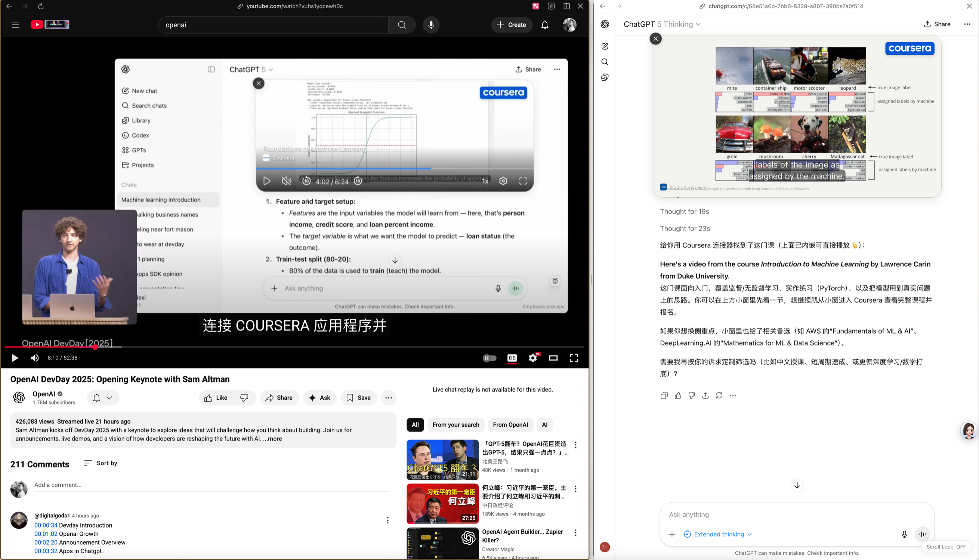Screen dimensions: 979x560
Task: Start new chat in ChatGPT sidebar
Action: pos(605,47)
